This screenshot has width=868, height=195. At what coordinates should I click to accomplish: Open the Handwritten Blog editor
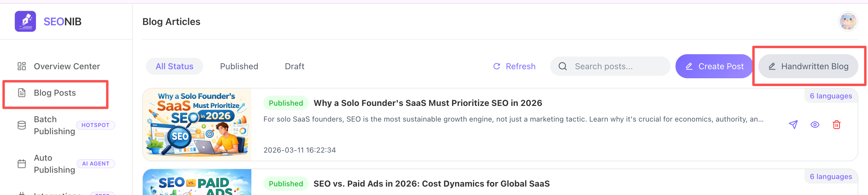coord(808,66)
